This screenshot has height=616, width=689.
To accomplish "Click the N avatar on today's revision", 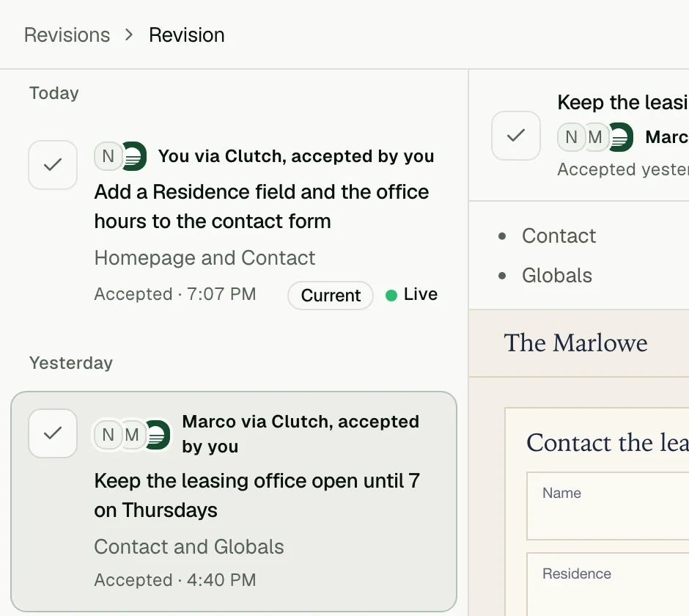I will [108, 156].
